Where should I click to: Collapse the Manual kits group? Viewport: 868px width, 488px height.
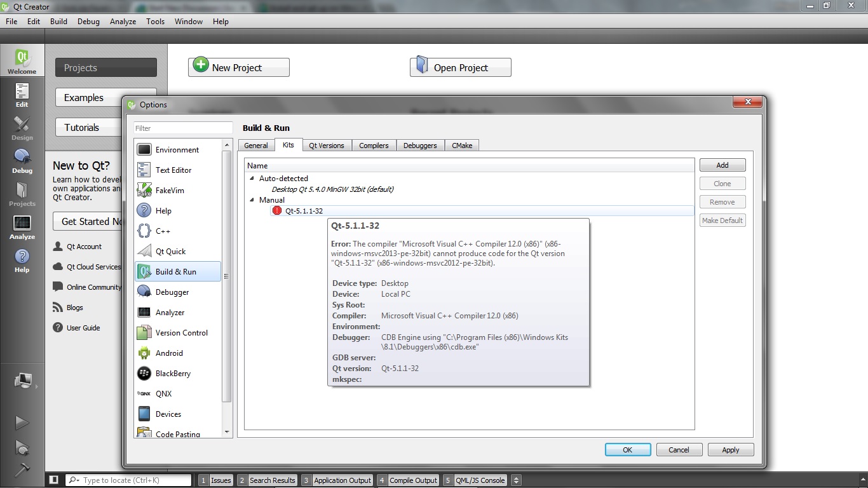tap(252, 200)
